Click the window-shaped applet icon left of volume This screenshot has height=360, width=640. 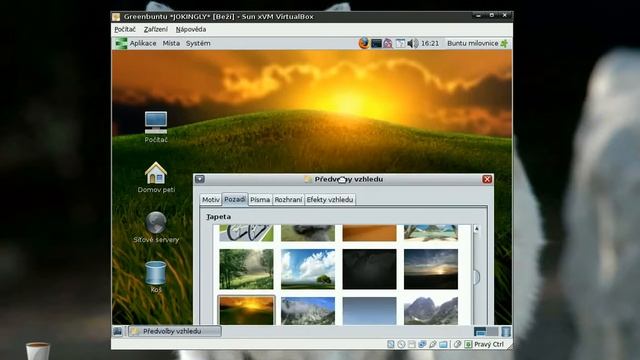400,43
